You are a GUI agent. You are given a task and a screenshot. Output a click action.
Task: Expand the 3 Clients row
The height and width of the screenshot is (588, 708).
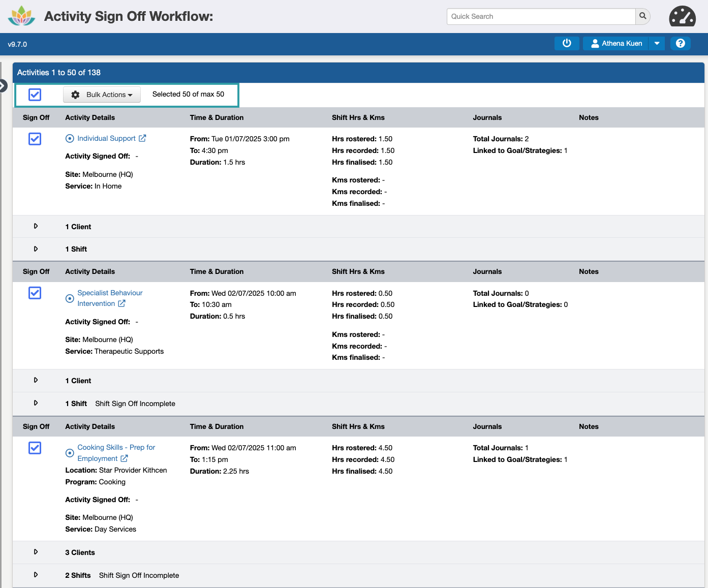point(36,552)
